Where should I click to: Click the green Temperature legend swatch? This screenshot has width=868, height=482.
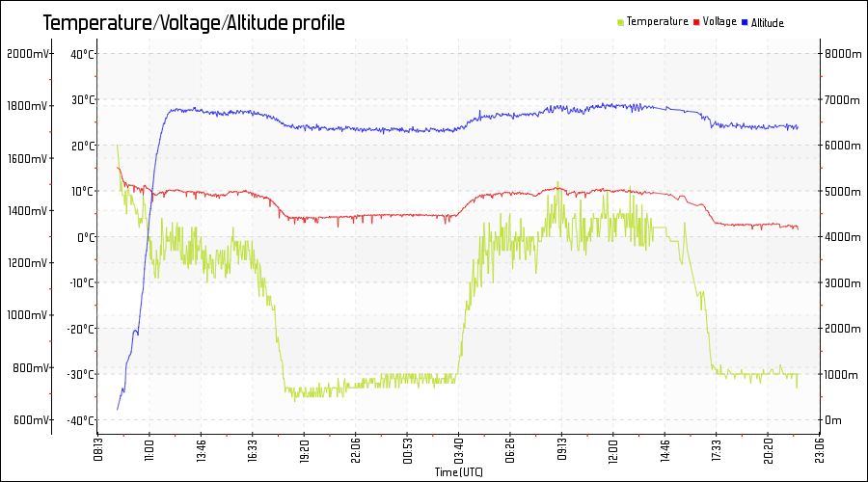point(621,21)
